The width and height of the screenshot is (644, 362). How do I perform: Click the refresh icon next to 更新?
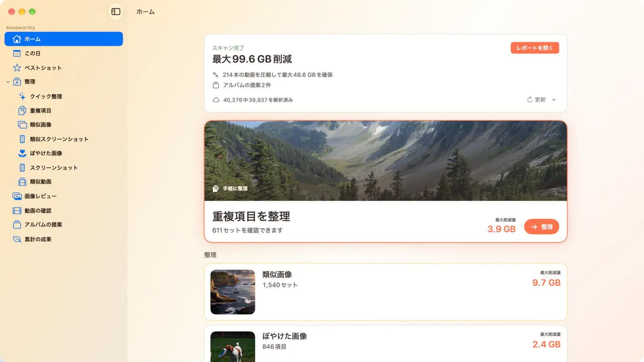[x=530, y=100]
